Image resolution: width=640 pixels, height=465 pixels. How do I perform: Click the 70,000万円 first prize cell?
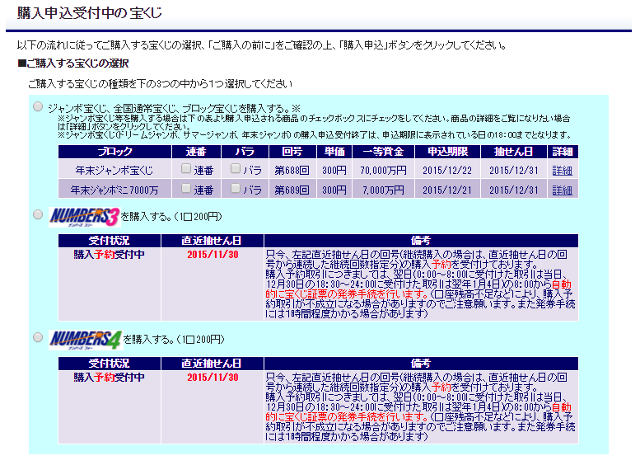[383, 170]
